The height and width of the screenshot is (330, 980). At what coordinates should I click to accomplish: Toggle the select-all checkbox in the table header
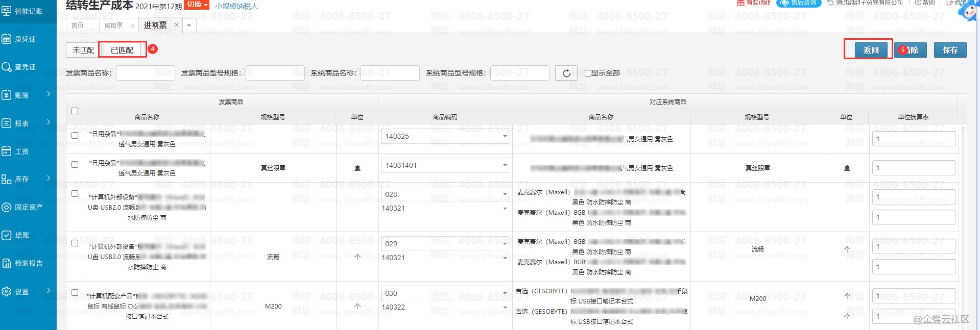pos(75,111)
